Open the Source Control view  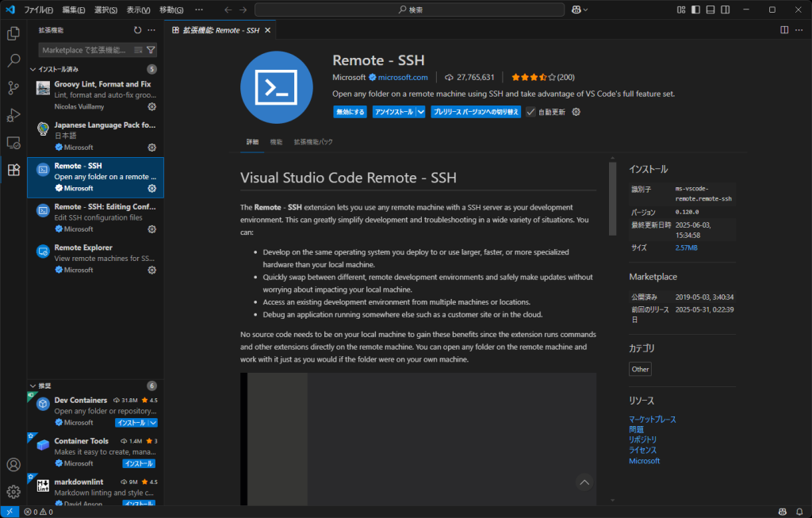pos(13,87)
